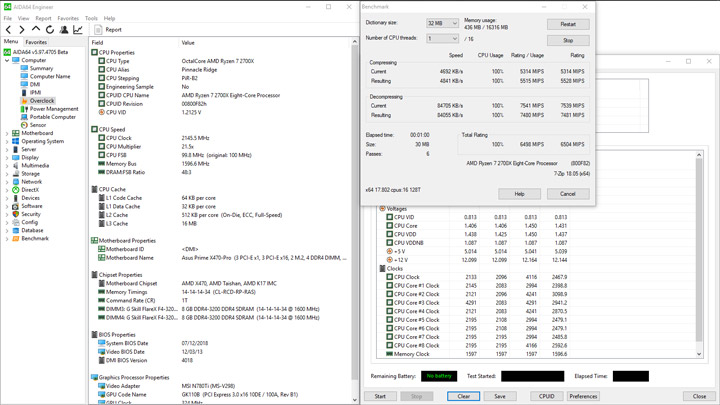Open the DMI tree entry
This screenshot has height=405, width=720.
pyautogui.click(x=35, y=84)
